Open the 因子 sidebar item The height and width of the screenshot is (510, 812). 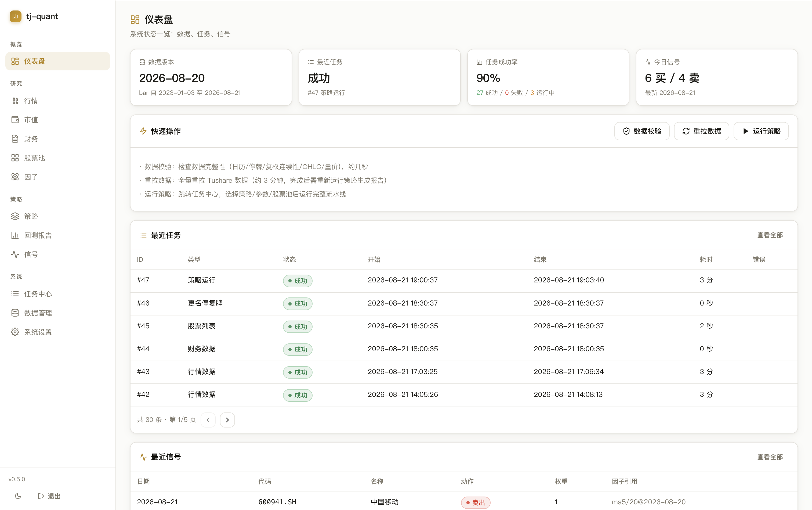(58, 177)
